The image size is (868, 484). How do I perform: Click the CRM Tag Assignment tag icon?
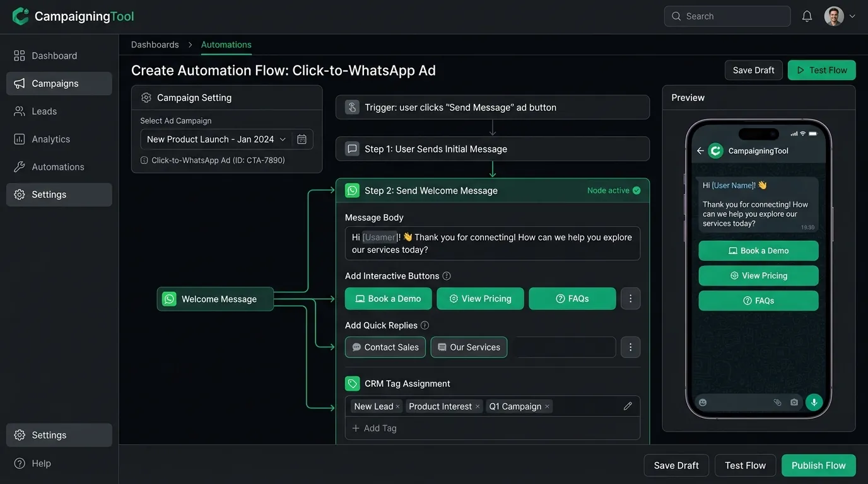tap(352, 384)
